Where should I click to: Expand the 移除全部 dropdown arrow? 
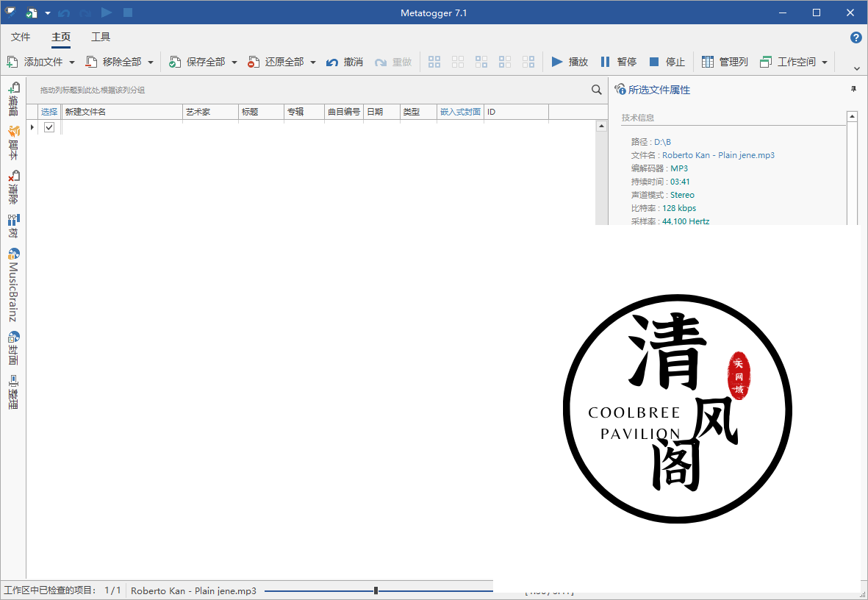click(151, 62)
